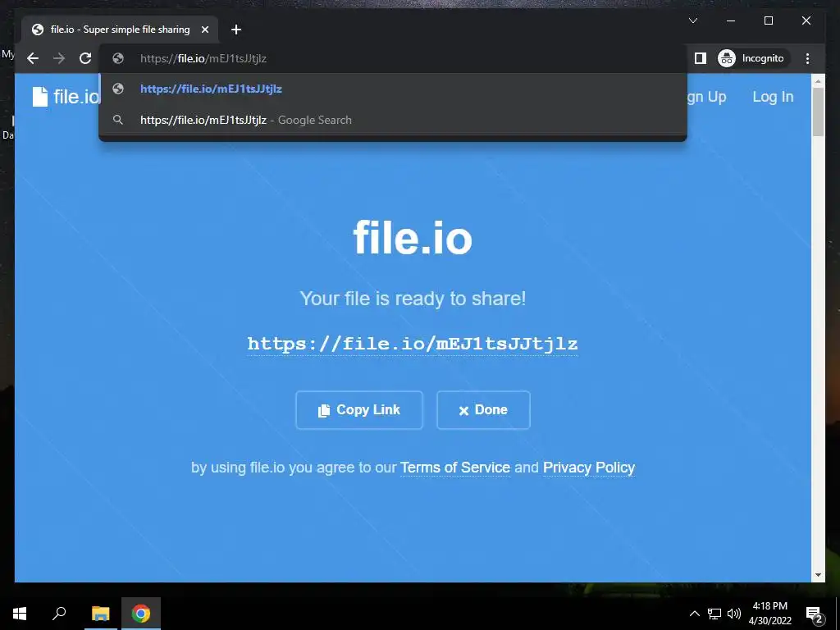Viewport: 840px width, 630px height.
Task: Click the globe icon in address bar
Action: pos(118,58)
